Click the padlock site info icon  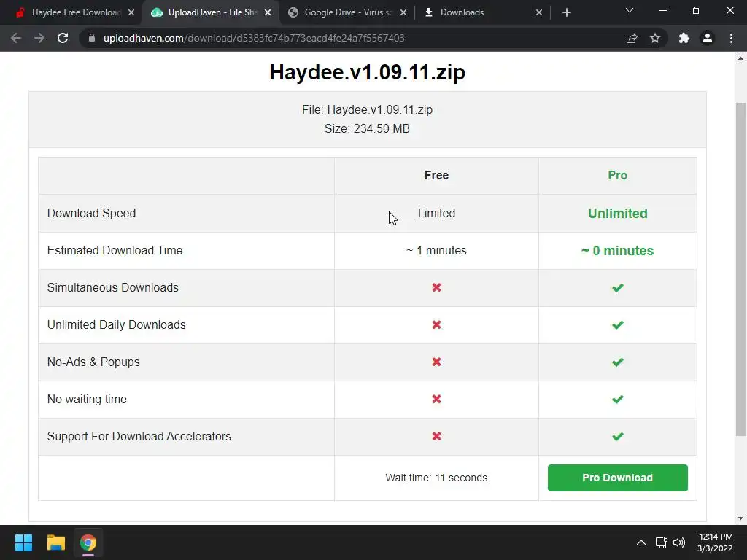pos(92,38)
